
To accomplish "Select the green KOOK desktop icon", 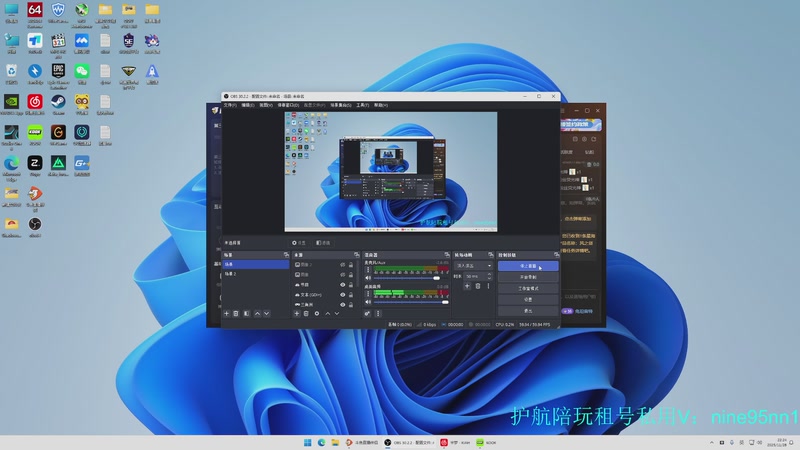I will (35, 136).
